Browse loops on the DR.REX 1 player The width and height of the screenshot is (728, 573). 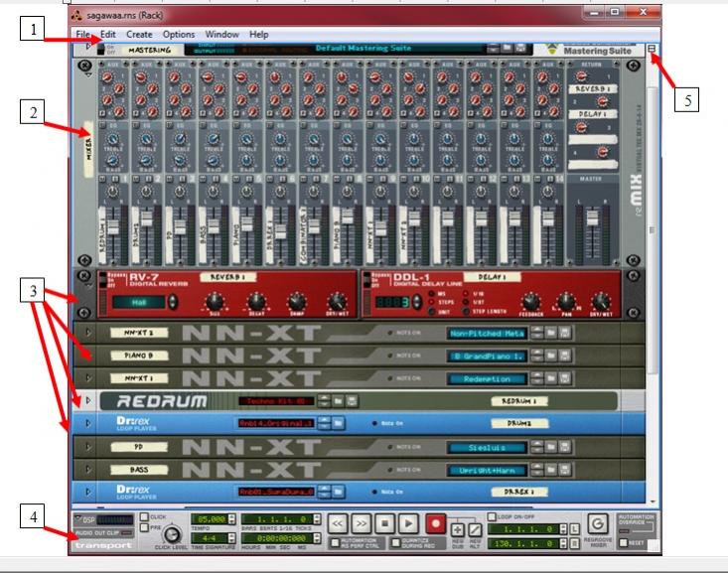click(339, 492)
